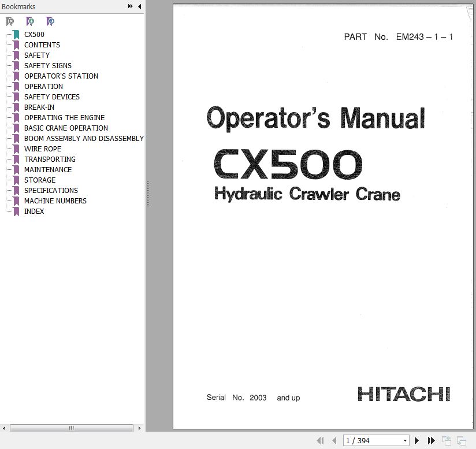Jump to the MAINTENANCE bookmark
The width and height of the screenshot is (476, 449).
(x=48, y=169)
